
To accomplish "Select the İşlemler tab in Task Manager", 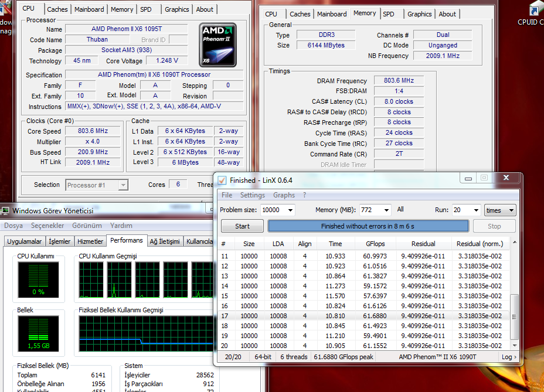I will click(x=59, y=241).
